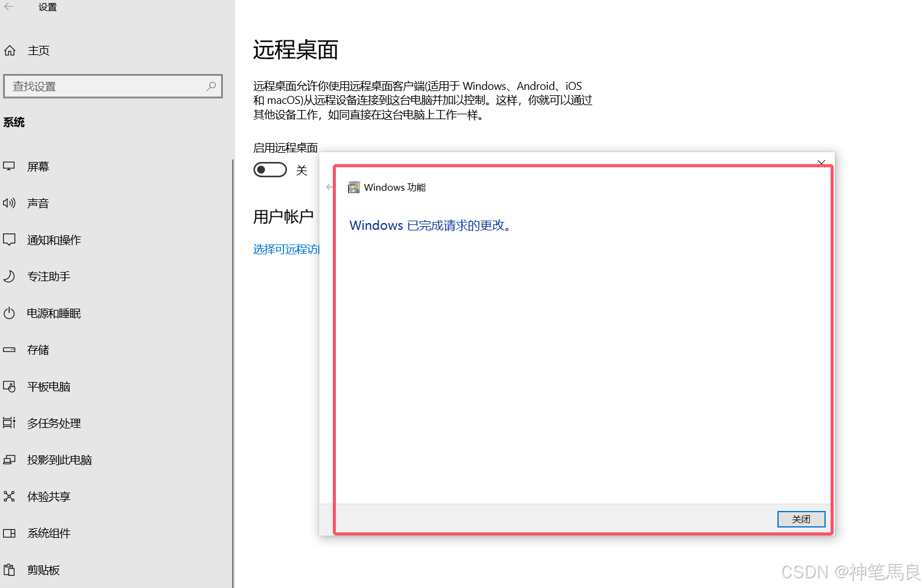Click the sidebar vertical scrollbar
Viewport: 924px width, 588px height.
click(x=233, y=373)
